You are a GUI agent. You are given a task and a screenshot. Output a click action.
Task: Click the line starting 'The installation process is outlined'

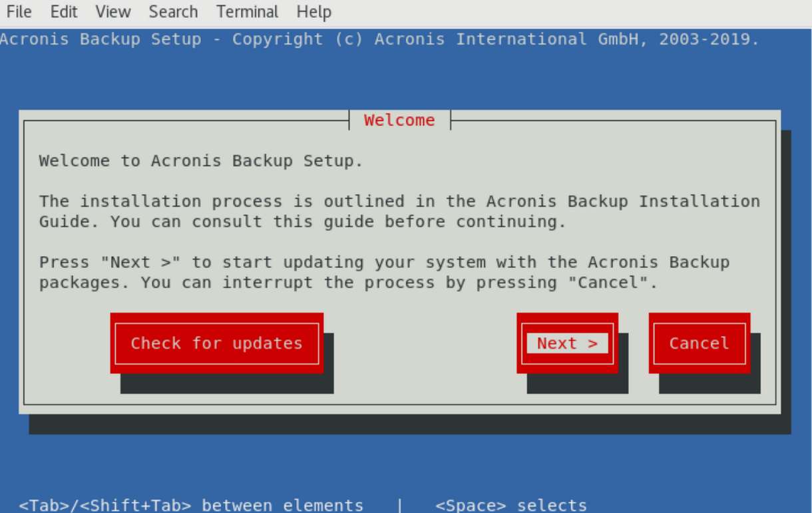[x=399, y=202]
